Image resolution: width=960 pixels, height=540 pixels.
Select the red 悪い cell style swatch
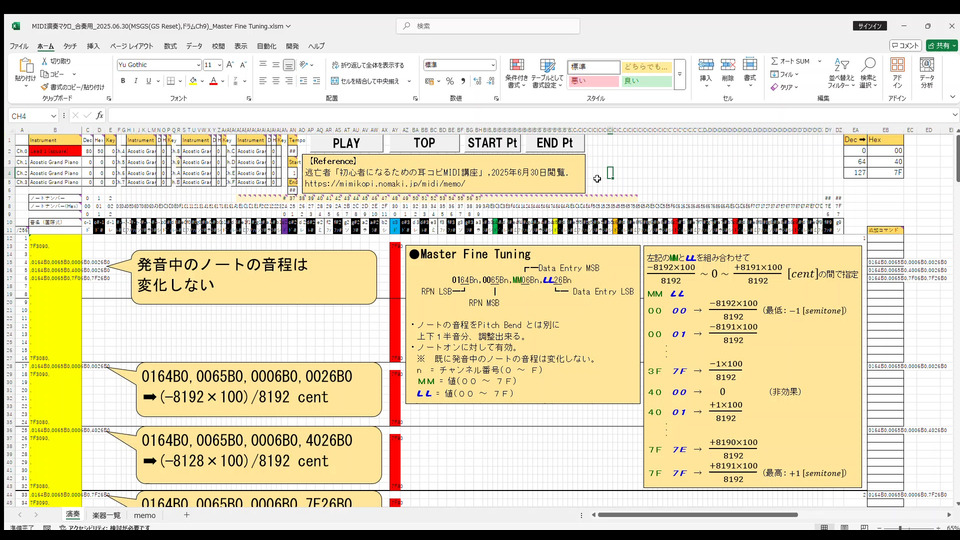click(x=592, y=81)
